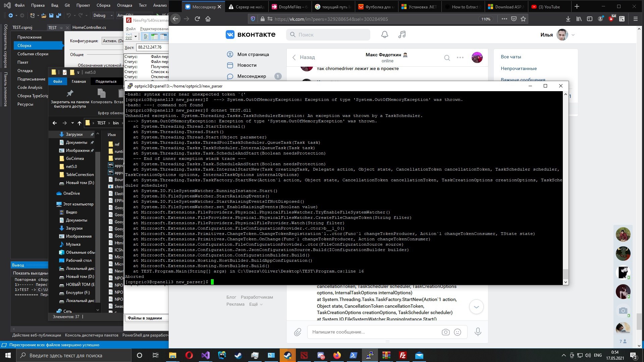Open Firefox library icon
Viewport: 644px width, 362px height.
pos(579,19)
